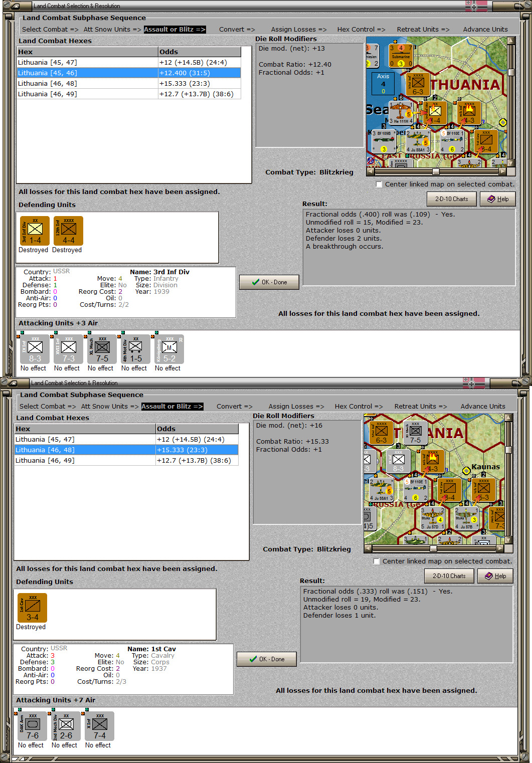Select the Submarine counter on the upper map
532x763 pixels.
(x=401, y=55)
